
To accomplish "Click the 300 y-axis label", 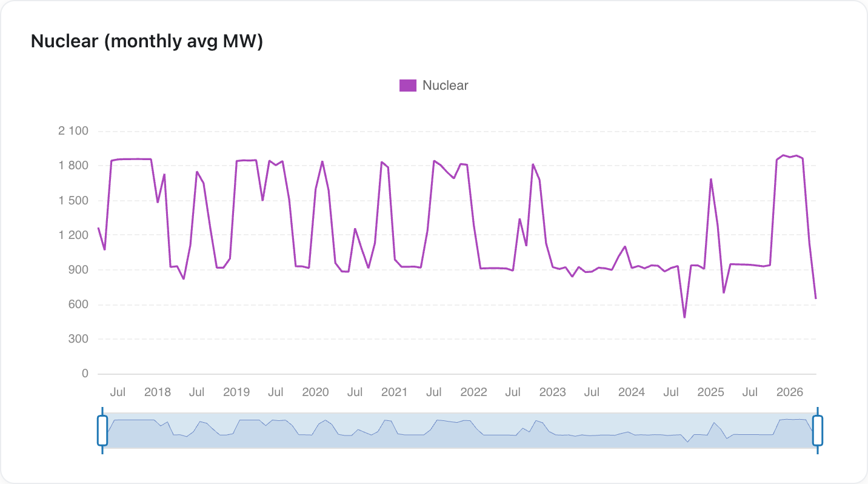I will [78, 339].
